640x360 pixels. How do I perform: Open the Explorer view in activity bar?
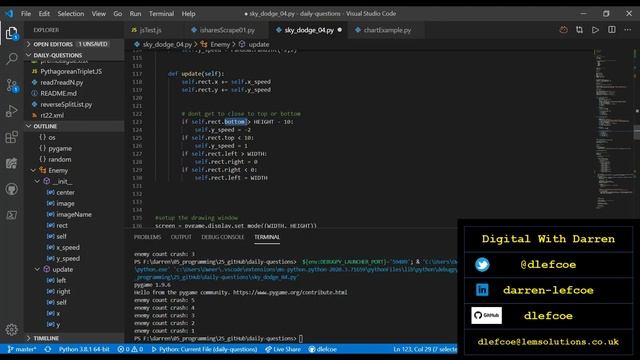tap(11, 33)
